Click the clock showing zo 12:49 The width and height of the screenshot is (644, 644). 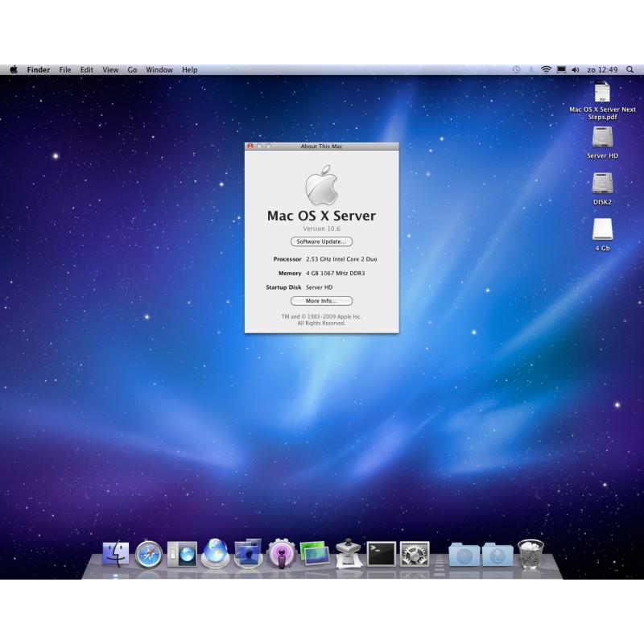coord(602,70)
